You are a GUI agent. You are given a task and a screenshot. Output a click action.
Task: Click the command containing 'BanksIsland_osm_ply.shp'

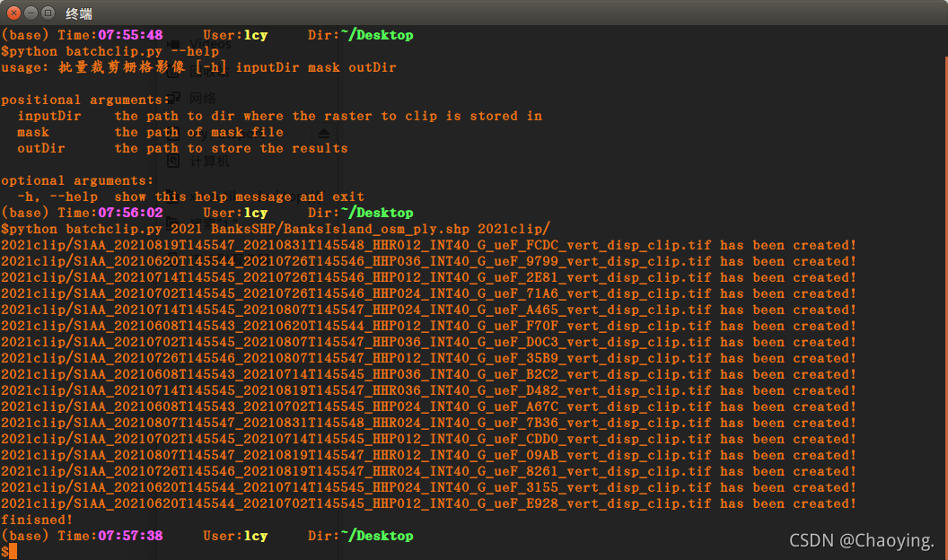click(276, 229)
